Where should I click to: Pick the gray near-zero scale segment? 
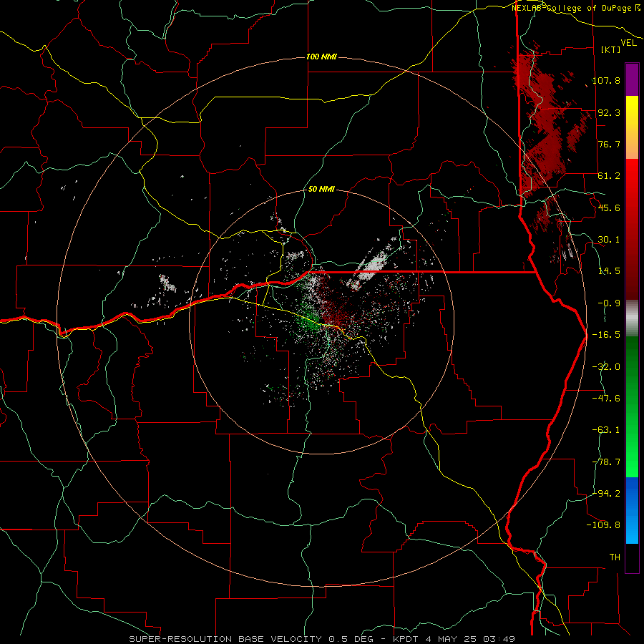[x=632, y=318]
